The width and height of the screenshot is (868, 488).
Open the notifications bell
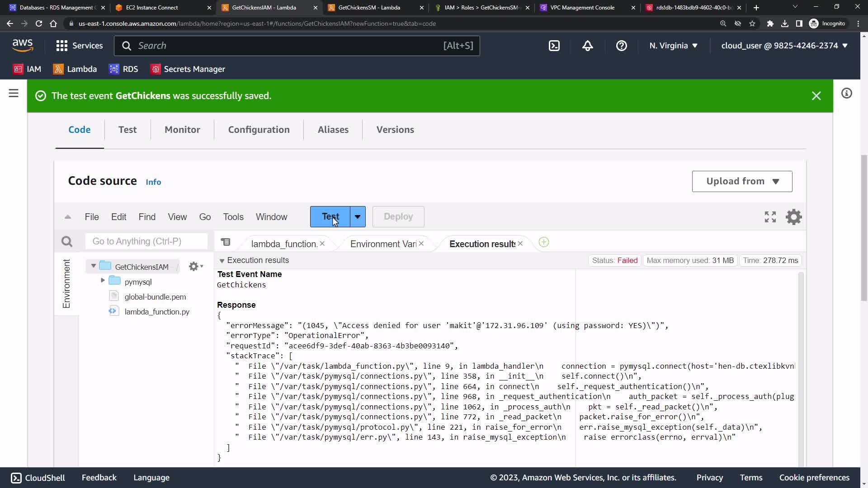tap(587, 46)
